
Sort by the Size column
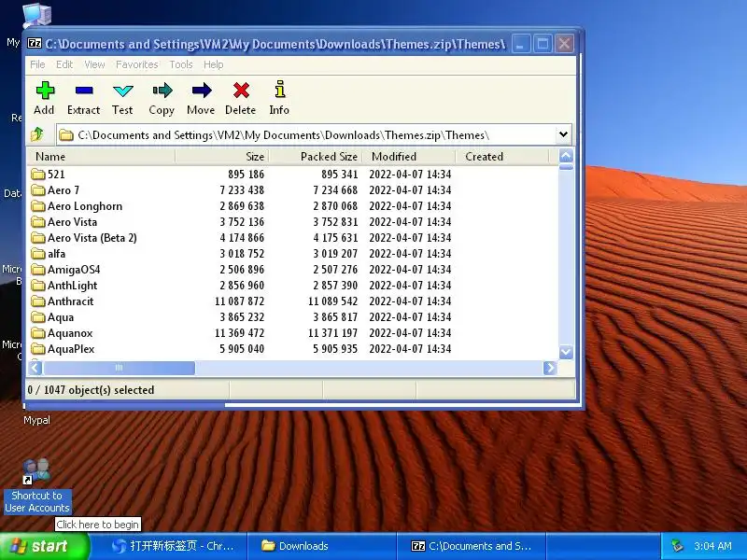coord(222,156)
